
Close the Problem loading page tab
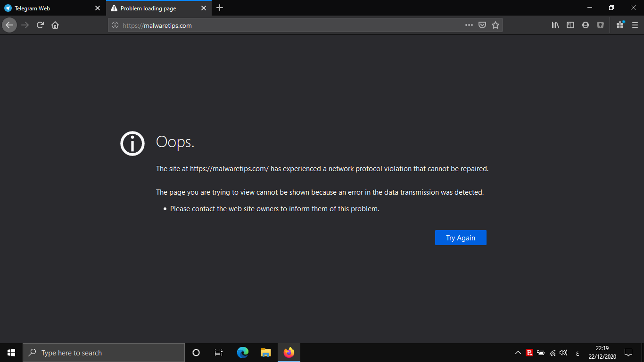(x=204, y=8)
